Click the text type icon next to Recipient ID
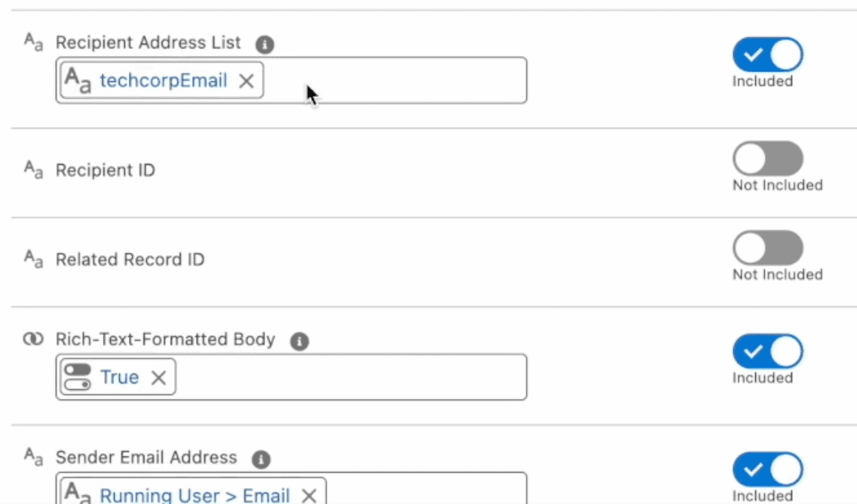 (x=33, y=170)
